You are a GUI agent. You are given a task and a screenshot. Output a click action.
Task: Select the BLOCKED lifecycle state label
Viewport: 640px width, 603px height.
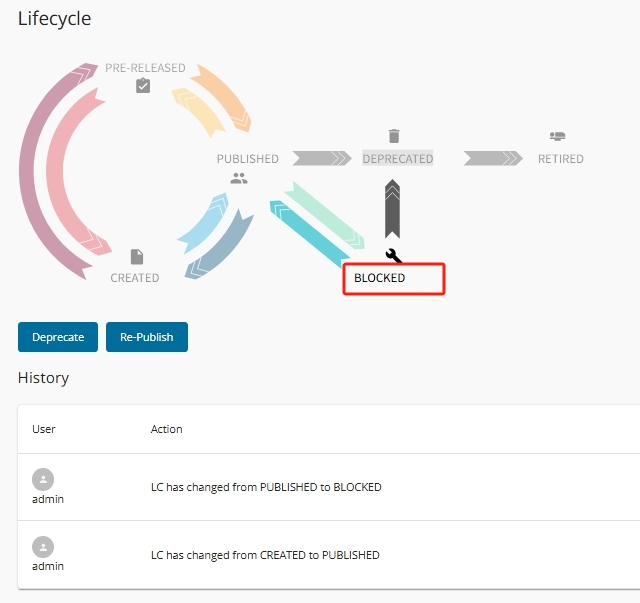click(x=380, y=278)
